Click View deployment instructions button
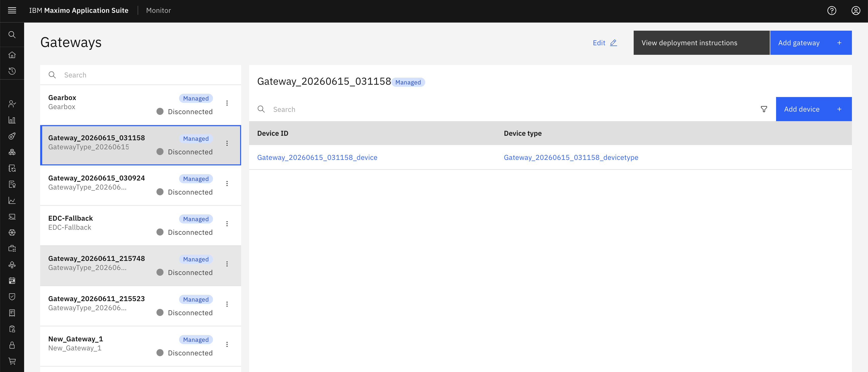Image resolution: width=868 pixels, height=372 pixels. pos(701,43)
